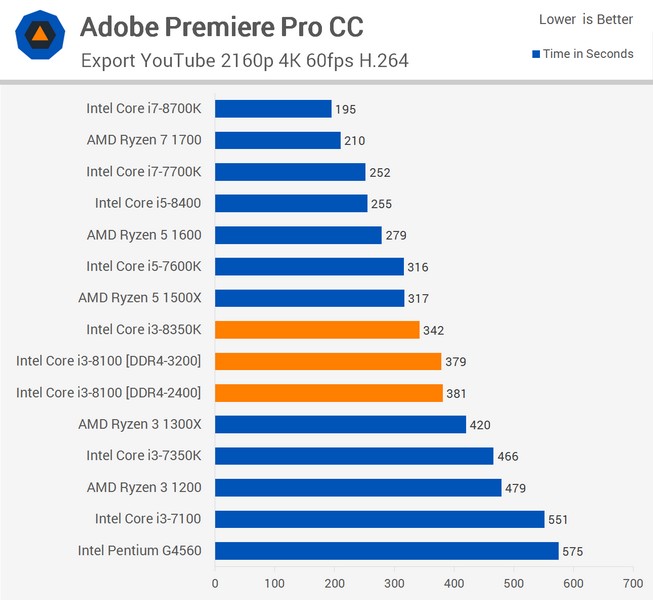Select the Intel Pentium G4560 bar
Screen dimensions: 653x600
click(x=386, y=551)
